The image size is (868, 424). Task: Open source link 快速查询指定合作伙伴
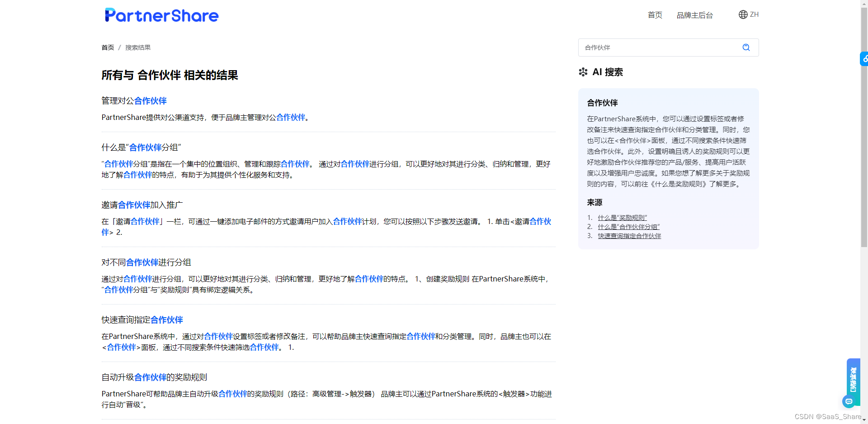pos(629,236)
